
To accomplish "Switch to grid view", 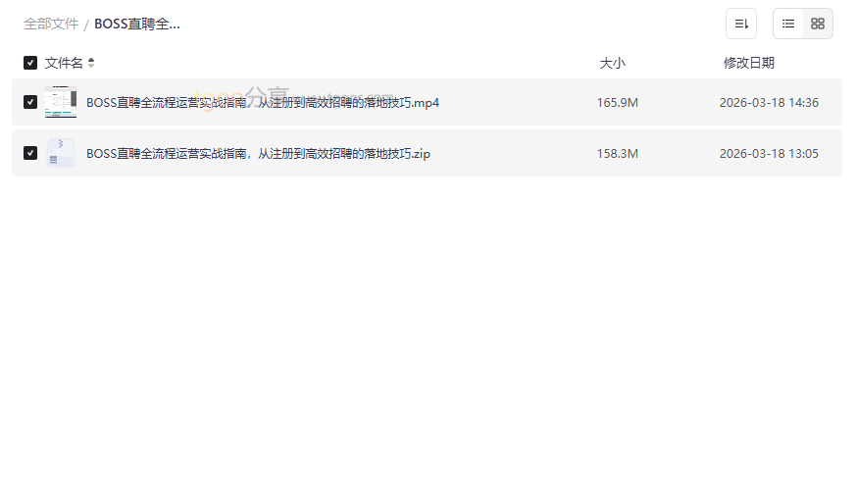I will click(x=818, y=24).
